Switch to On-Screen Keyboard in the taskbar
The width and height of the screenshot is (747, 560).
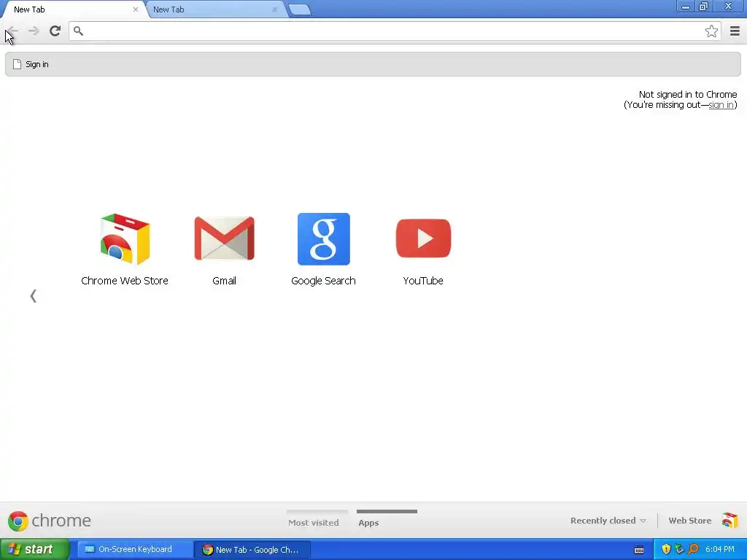(x=135, y=549)
